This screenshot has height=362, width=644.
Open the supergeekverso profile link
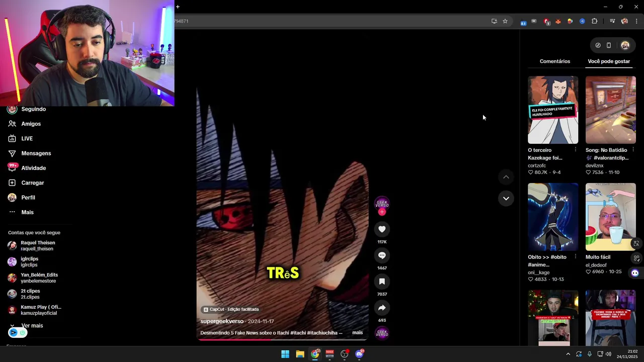pyautogui.click(x=222, y=321)
